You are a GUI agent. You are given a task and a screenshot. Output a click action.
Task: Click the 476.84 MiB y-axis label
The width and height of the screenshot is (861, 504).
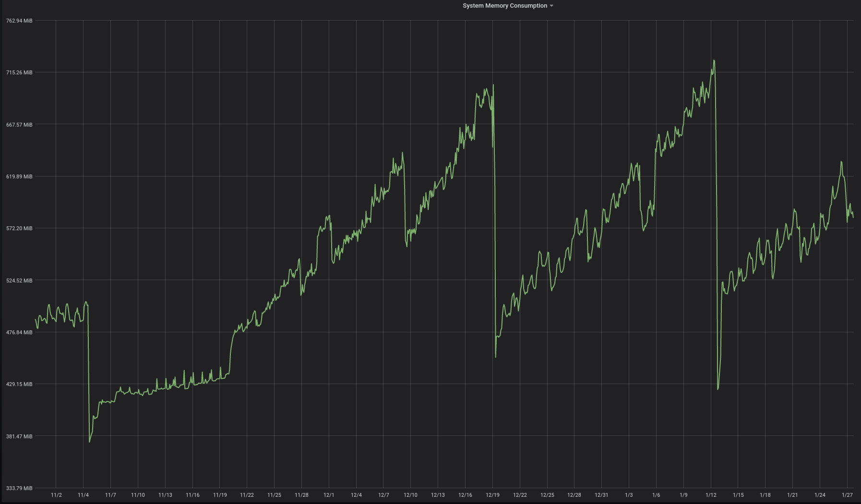pos(19,332)
